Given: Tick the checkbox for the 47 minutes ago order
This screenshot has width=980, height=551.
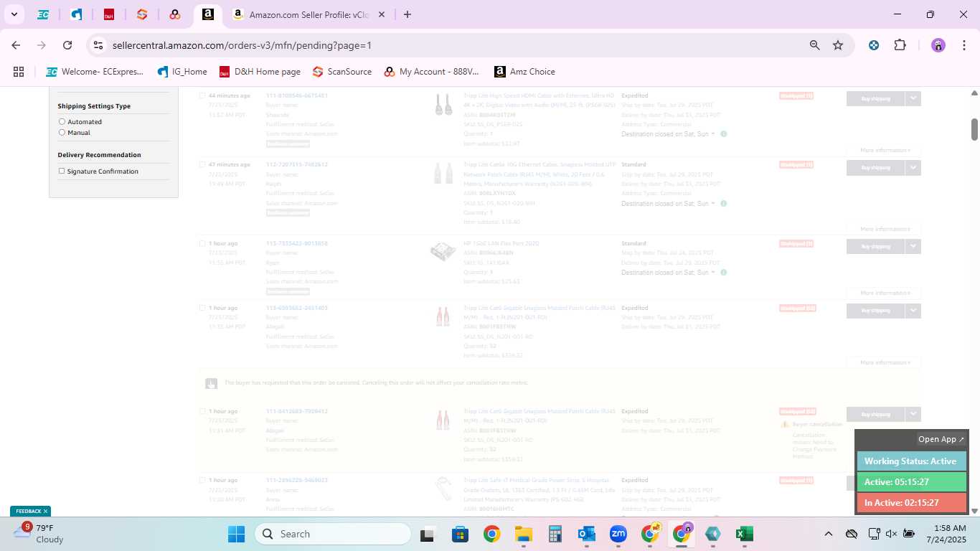Looking at the screenshot, I should [x=202, y=164].
